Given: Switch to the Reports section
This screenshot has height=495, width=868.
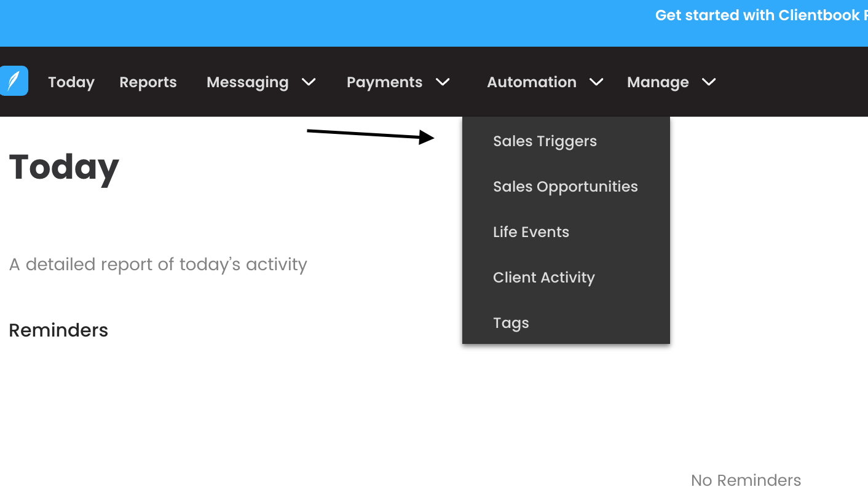Looking at the screenshot, I should [x=148, y=82].
